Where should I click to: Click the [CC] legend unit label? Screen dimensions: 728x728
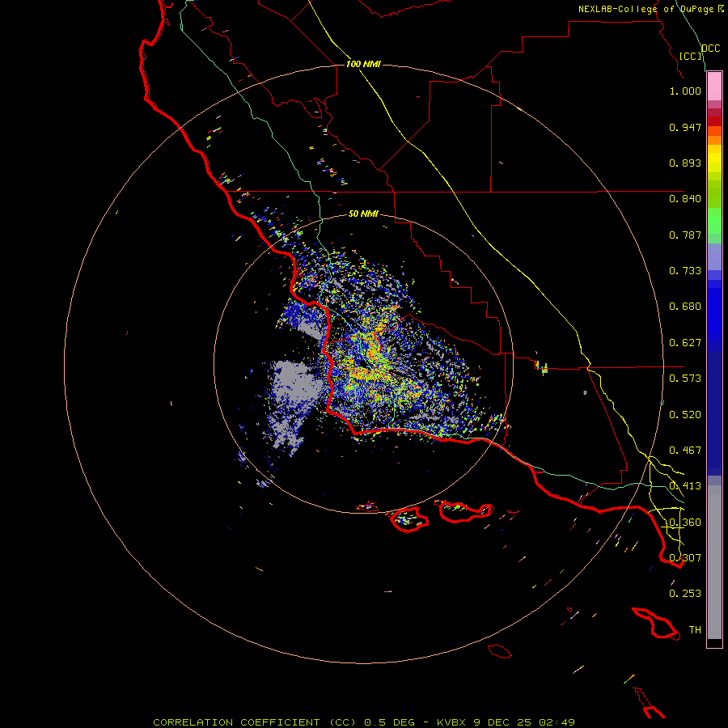(x=690, y=56)
